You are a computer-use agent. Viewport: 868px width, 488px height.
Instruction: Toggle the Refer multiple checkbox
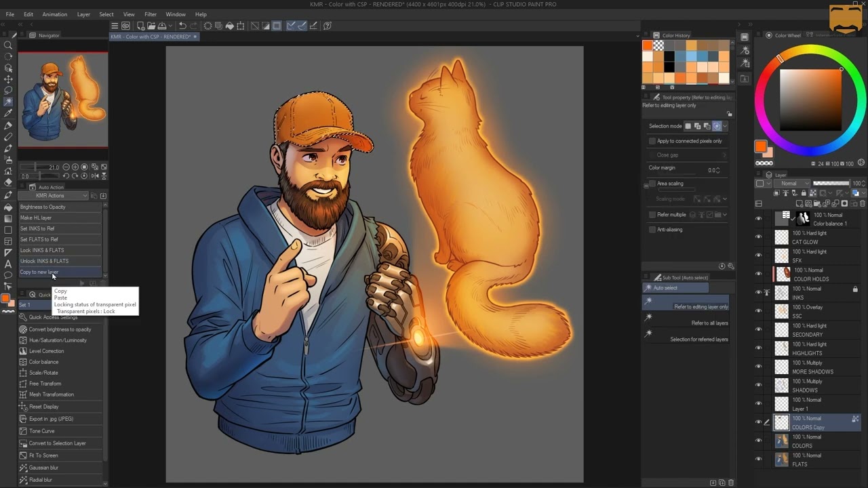tap(652, 215)
